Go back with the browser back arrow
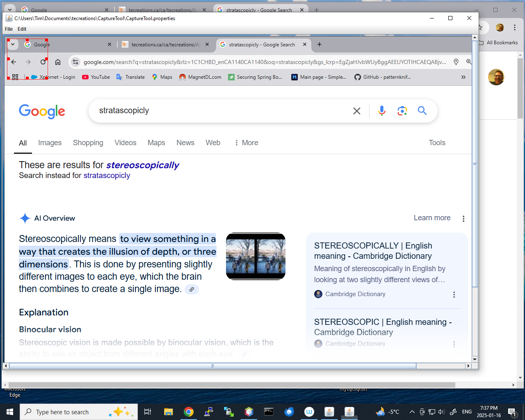This screenshot has height=420, width=525. coord(14,62)
